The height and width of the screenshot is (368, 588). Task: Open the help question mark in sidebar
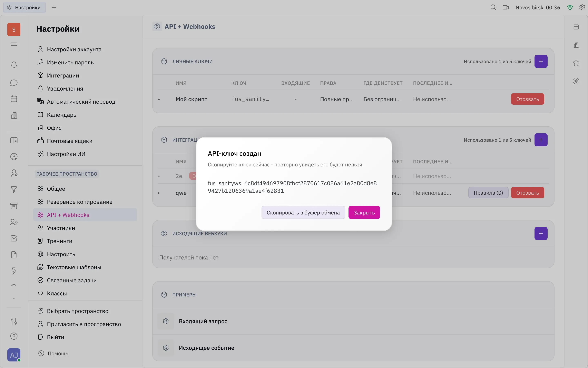(x=14, y=336)
